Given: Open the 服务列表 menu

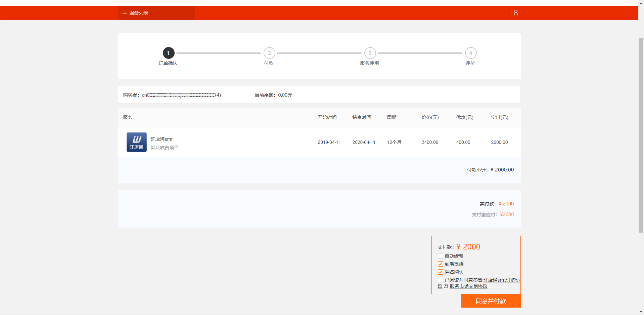Looking at the screenshot, I should coord(156,13).
